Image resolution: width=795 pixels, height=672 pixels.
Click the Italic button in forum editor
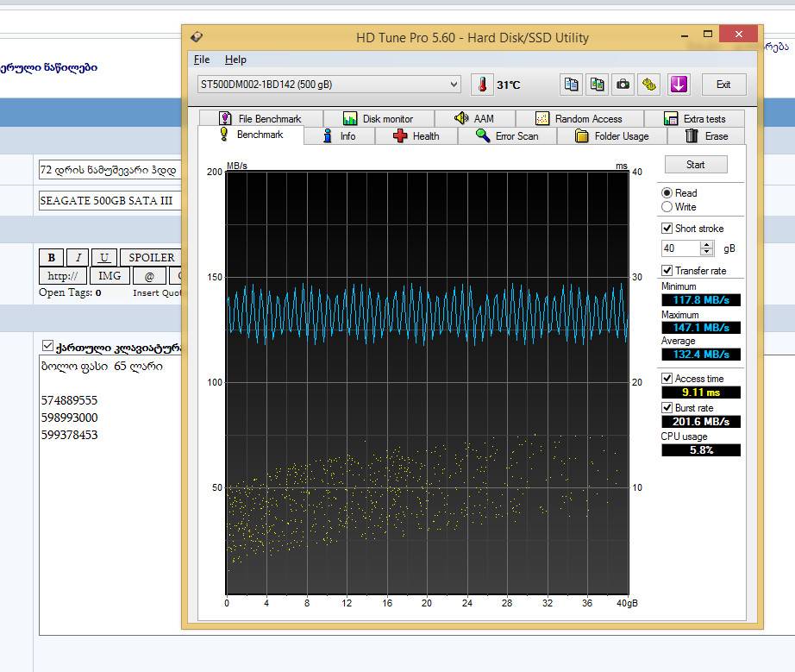tap(78, 257)
